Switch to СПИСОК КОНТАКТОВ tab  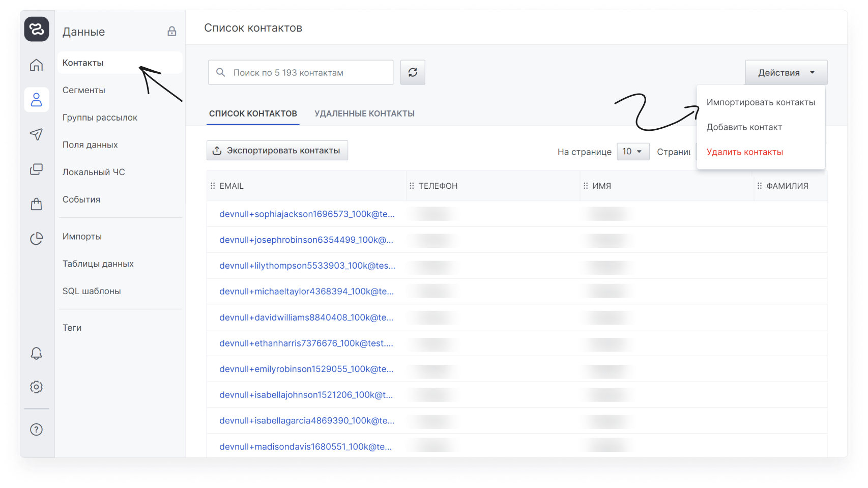(x=253, y=113)
